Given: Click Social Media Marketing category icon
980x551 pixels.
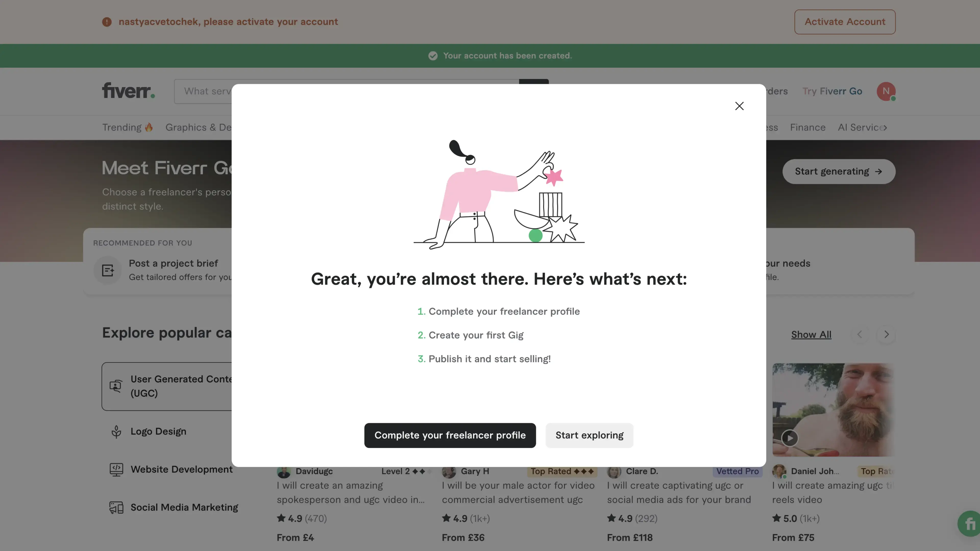Looking at the screenshot, I should (116, 508).
